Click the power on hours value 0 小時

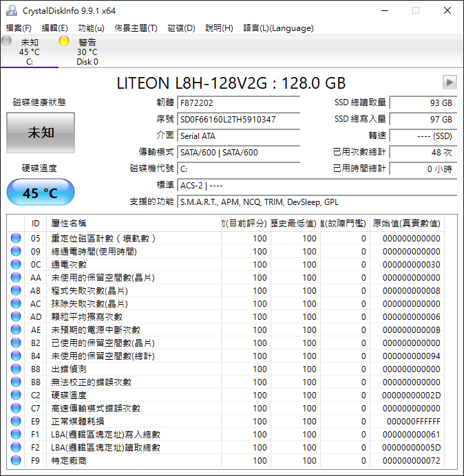point(423,169)
